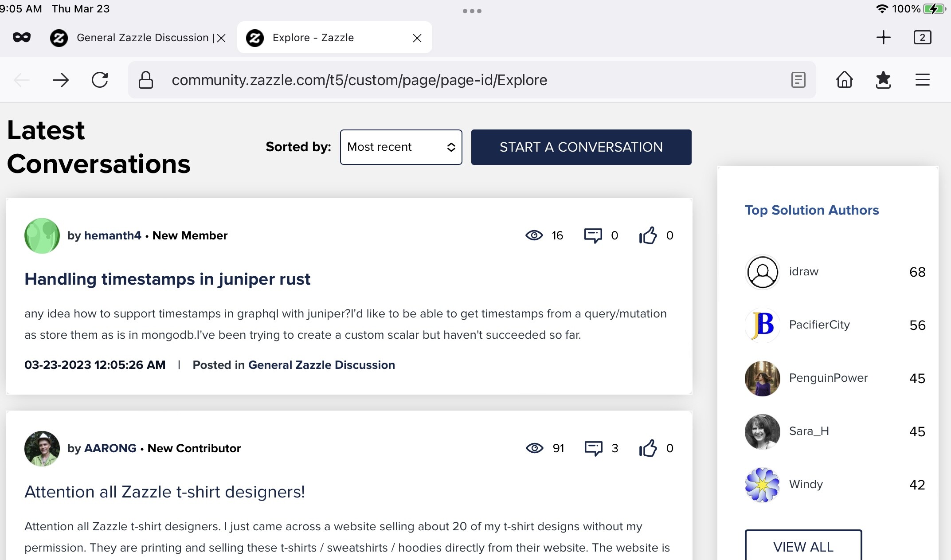Click Windy's solution count 42
This screenshot has height=560, width=951.
coord(917,485)
